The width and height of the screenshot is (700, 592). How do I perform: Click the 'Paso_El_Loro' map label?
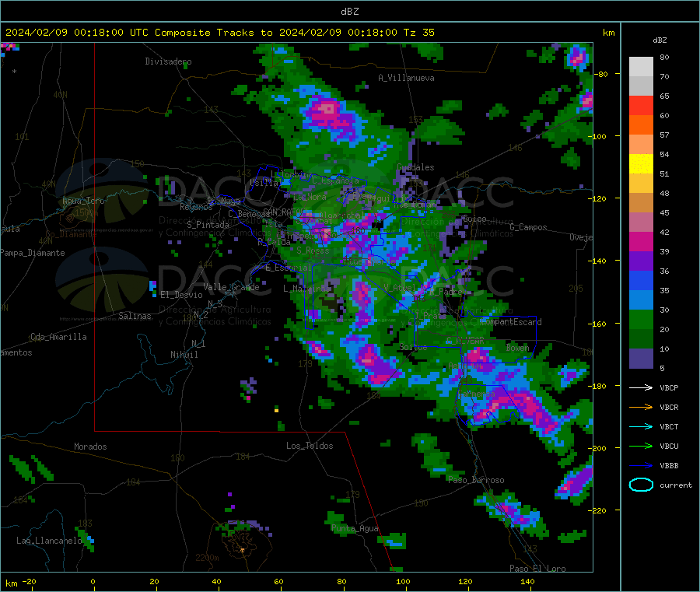(537, 569)
